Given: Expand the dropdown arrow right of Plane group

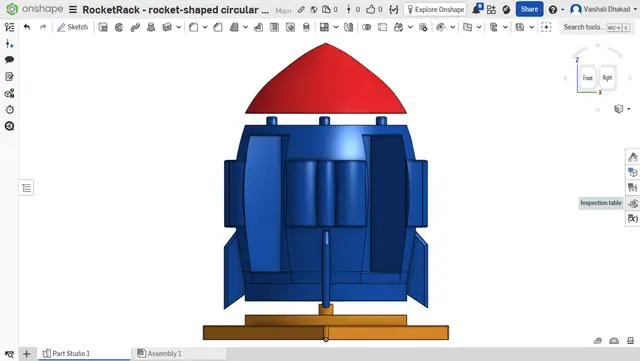Looking at the screenshot, I should [505, 27].
